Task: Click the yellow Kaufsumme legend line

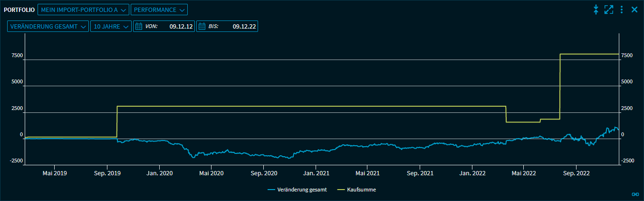Action: [341, 190]
